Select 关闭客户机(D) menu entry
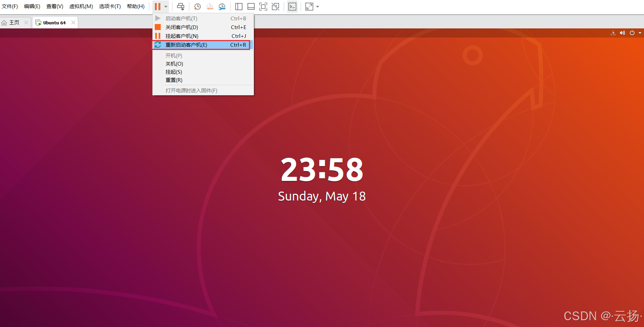The image size is (644, 327). click(x=203, y=27)
